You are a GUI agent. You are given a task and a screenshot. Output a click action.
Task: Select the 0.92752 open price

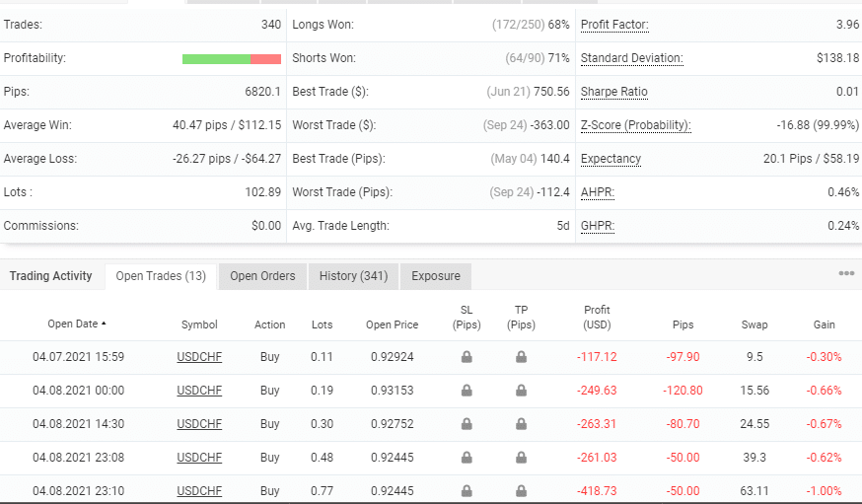tap(392, 424)
